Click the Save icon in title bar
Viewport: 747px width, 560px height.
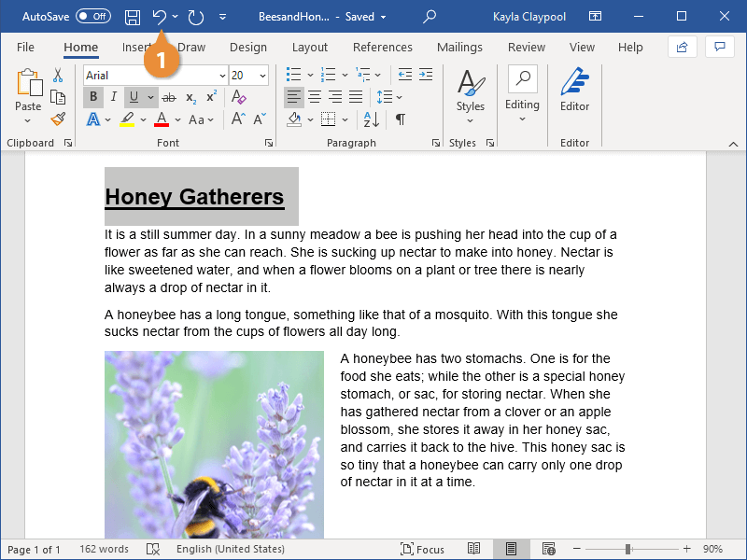pyautogui.click(x=133, y=17)
